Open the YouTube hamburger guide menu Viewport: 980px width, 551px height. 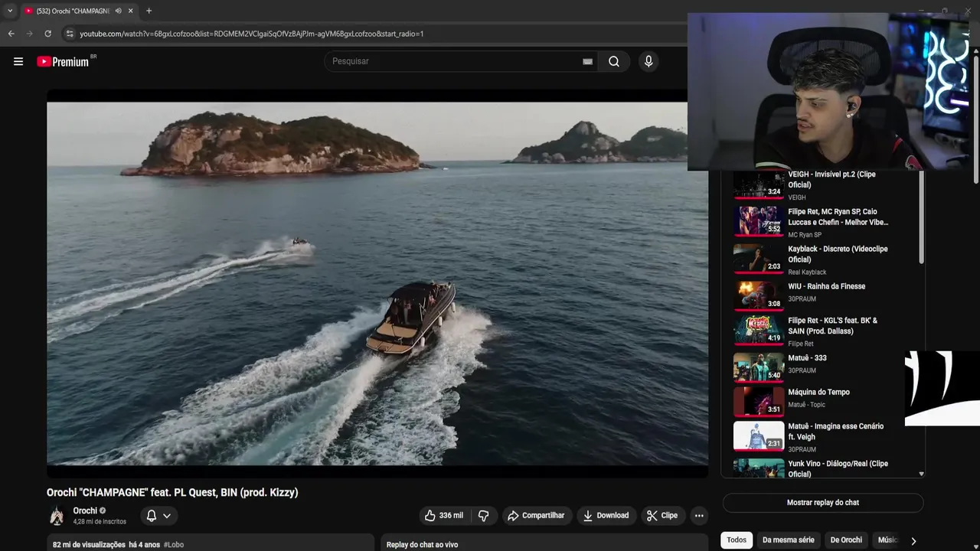[x=18, y=61]
